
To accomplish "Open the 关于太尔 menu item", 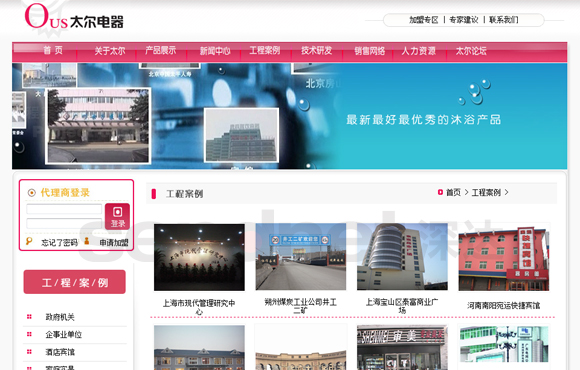I will [110, 51].
